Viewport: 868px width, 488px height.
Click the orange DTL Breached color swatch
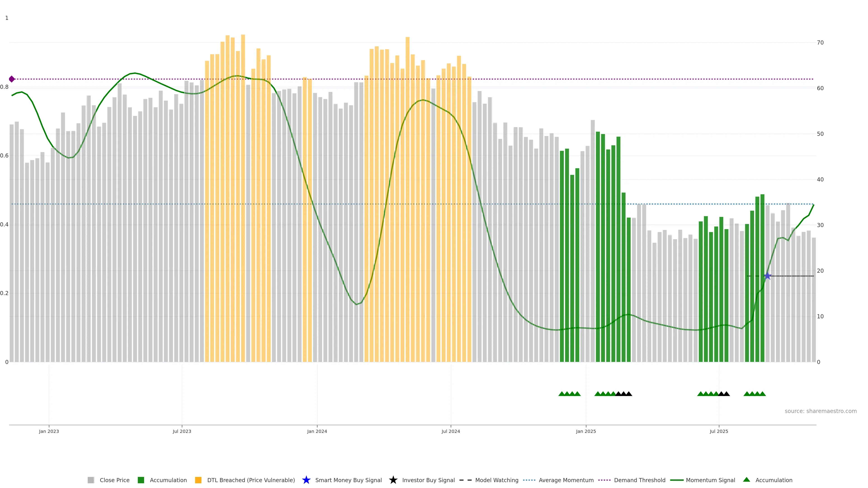[198, 480]
